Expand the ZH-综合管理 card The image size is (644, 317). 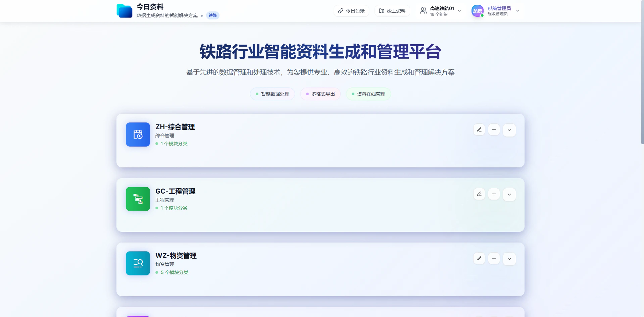point(509,130)
